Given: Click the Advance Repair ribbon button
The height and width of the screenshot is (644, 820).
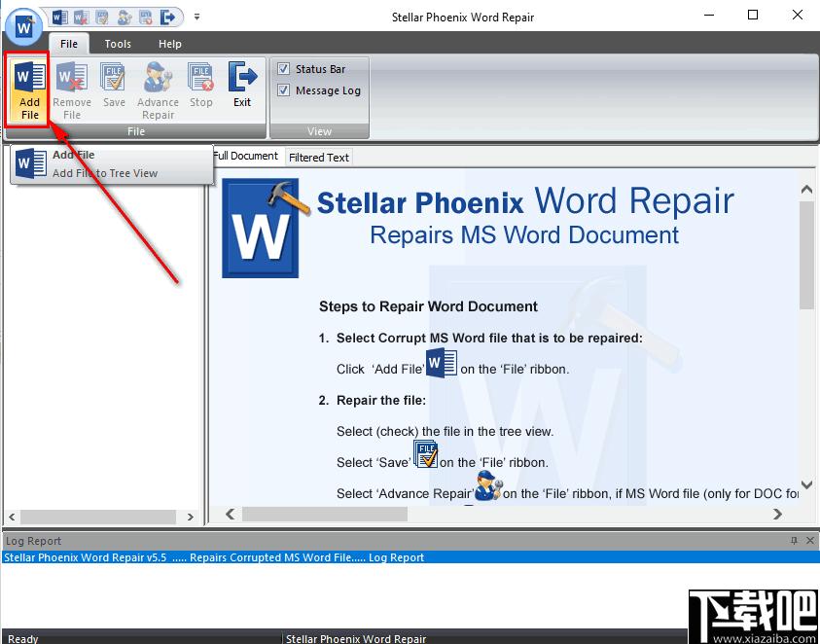Looking at the screenshot, I should tap(158, 89).
